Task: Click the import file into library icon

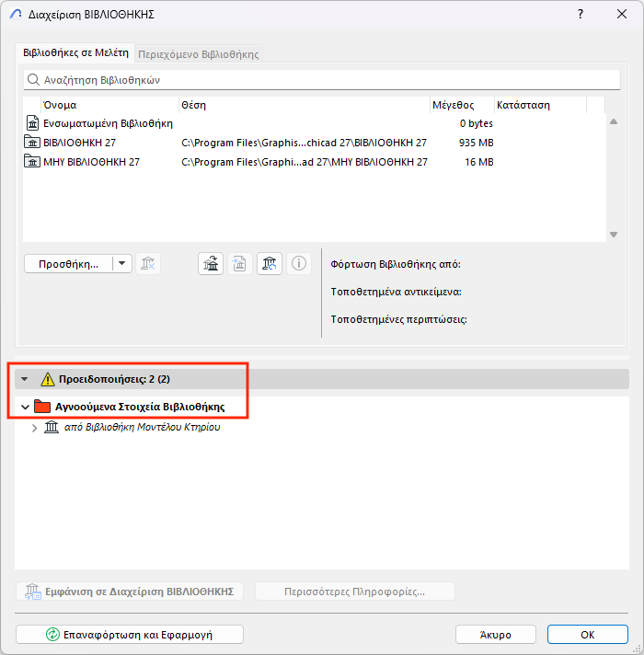Action: (x=240, y=264)
